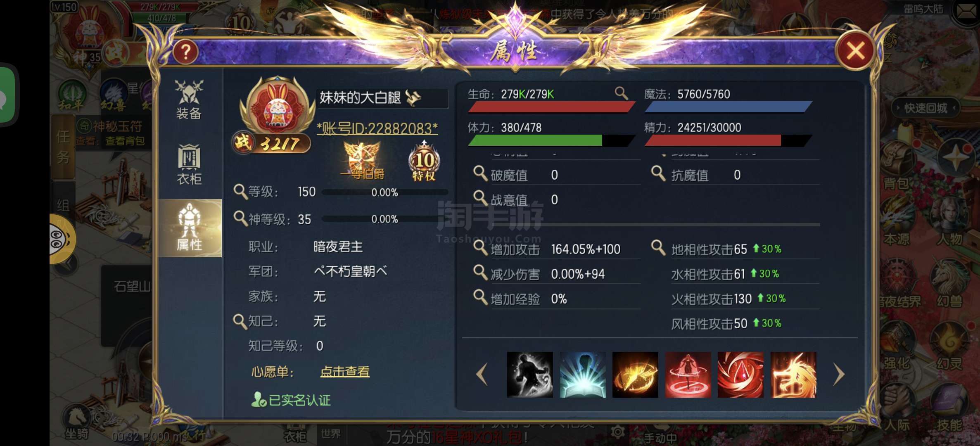This screenshot has height=446, width=980.
Task: Click the 神等级 experience progress bar
Action: (384, 219)
